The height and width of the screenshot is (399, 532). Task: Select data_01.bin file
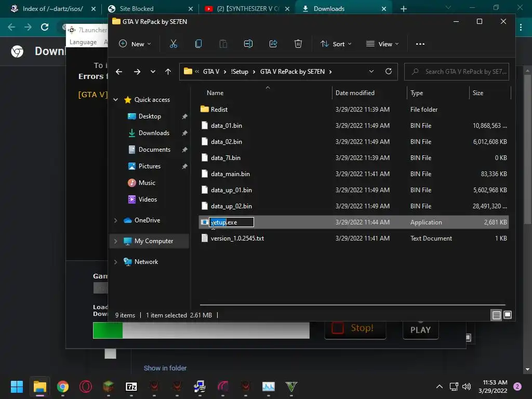[353, 126]
